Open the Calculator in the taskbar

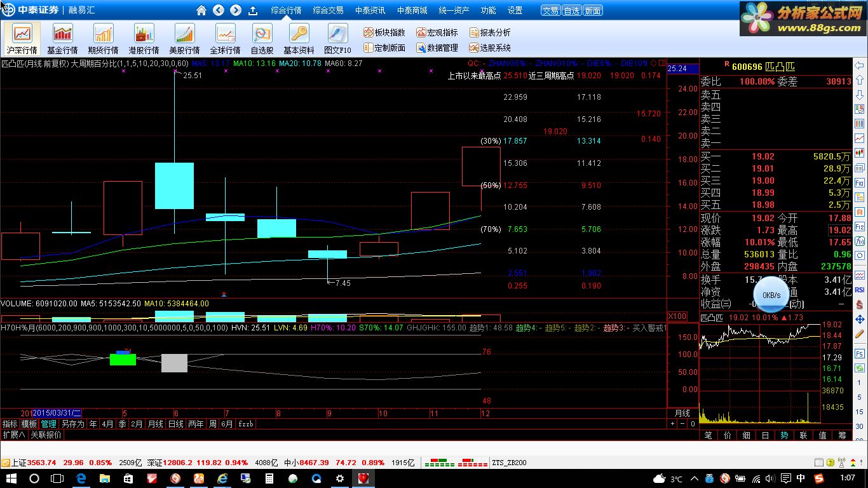tap(269, 478)
